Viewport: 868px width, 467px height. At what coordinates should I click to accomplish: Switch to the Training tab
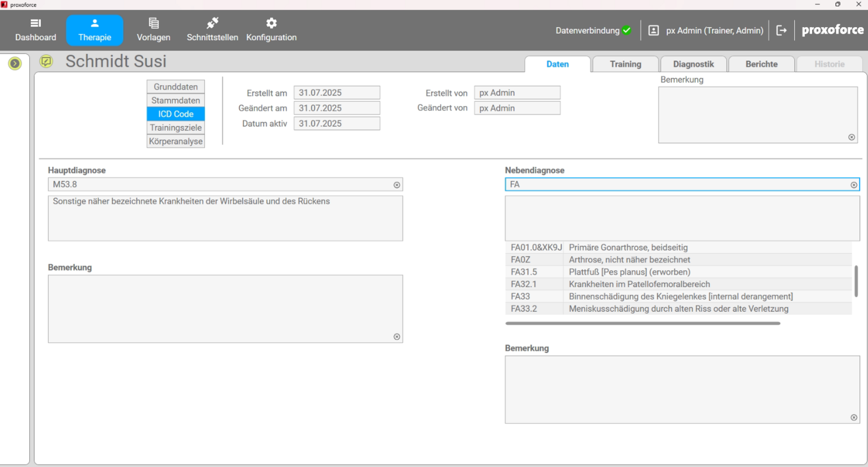[x=625, y=64]
